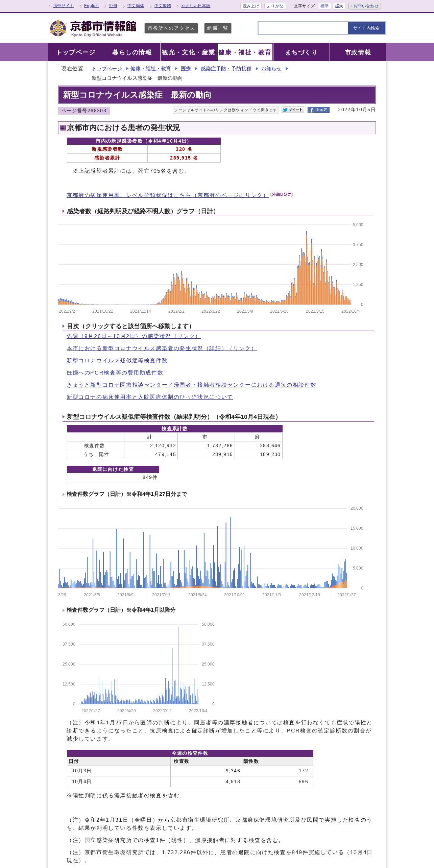Screen dimensions: 434x868
Task: Click the 外部リンク badge icon
Action: 282,194
